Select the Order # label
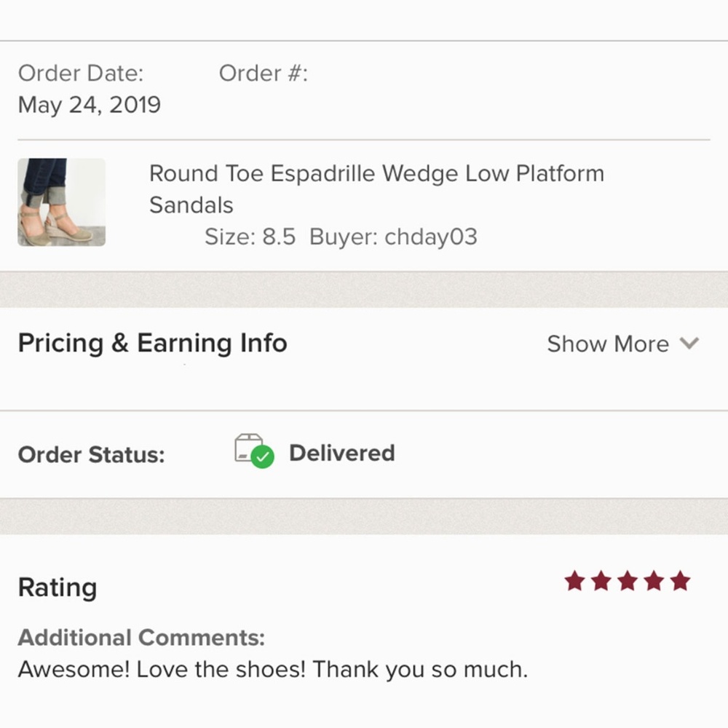Screen dimensions: 728x728 click(x=263, y=73)
